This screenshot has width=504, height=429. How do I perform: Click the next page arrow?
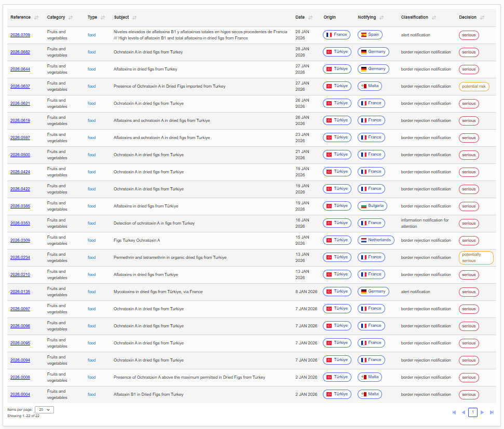coord(482,412)
